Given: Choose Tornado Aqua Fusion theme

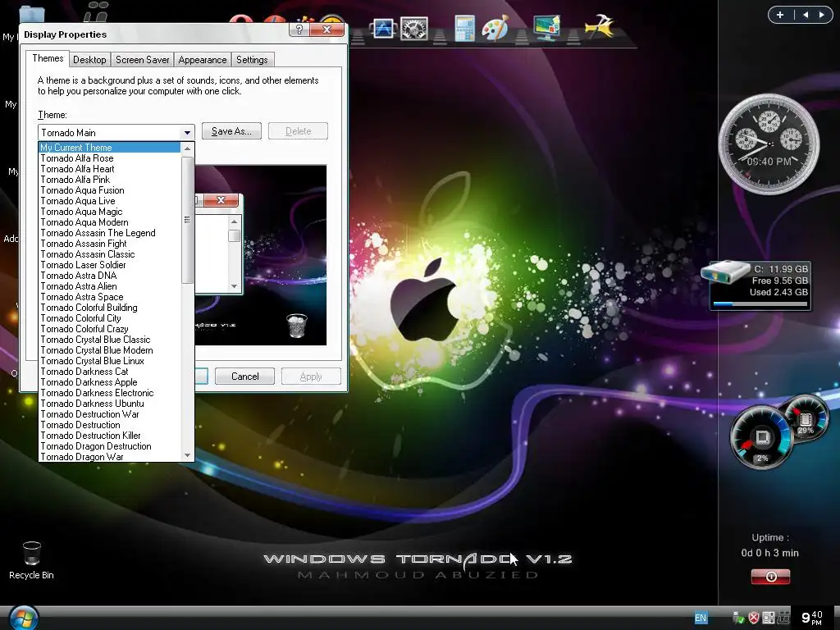Looking at the screenshot, I should point(110,190).
